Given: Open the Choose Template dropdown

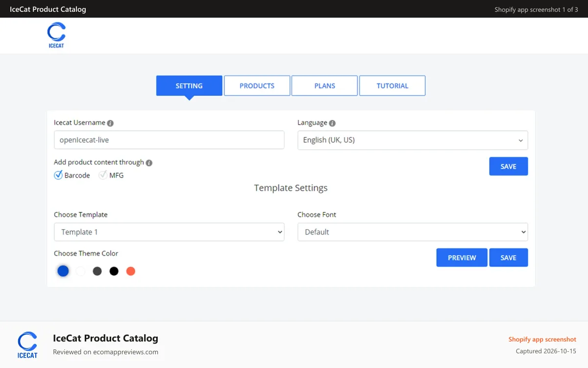Looking at the screenshot, I should (169, 232).
